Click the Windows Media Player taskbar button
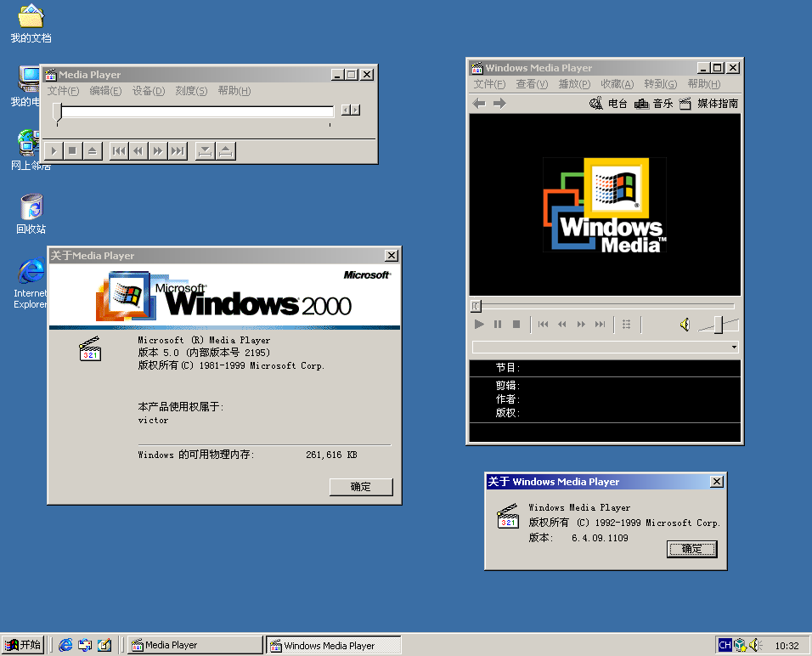This screenshot has height=656, width=812. [x=333, y=644]
